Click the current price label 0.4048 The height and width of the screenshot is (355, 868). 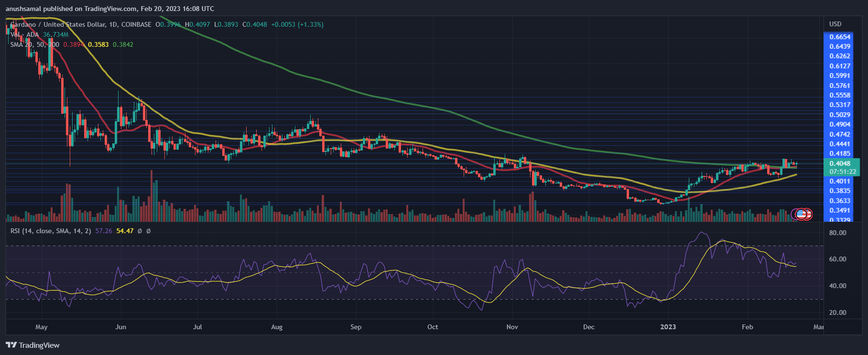(840, 163)
